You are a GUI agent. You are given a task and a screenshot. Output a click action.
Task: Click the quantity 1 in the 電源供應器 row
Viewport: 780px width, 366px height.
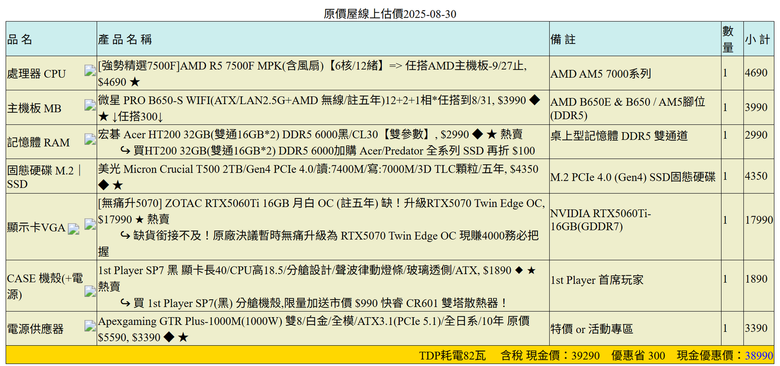(725, 329)
